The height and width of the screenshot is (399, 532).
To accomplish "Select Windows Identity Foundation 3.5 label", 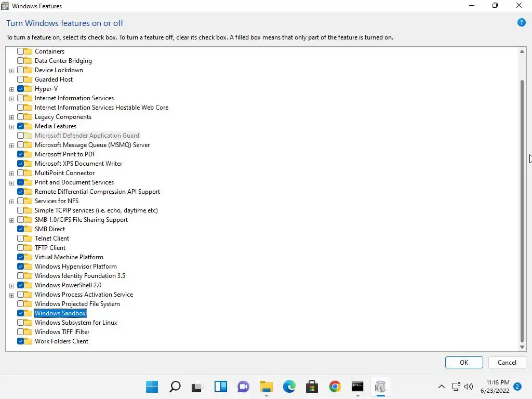I will (79, 276).
